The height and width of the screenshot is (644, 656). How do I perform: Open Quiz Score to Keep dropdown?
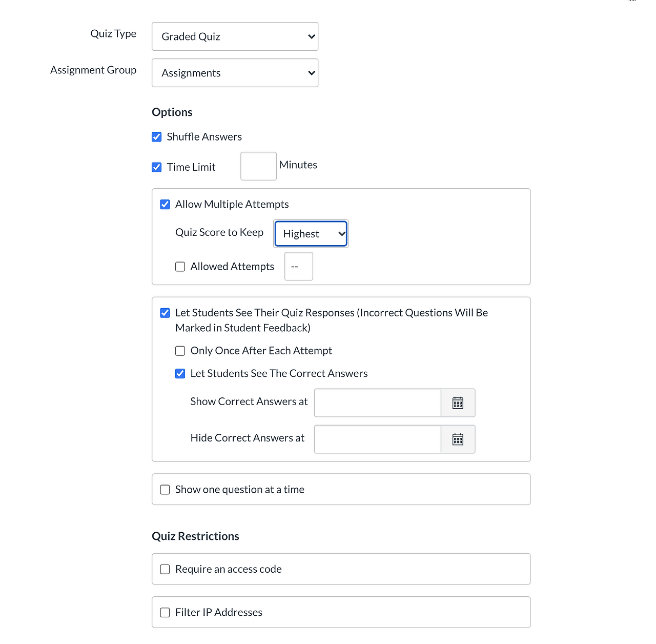(311, 234)
